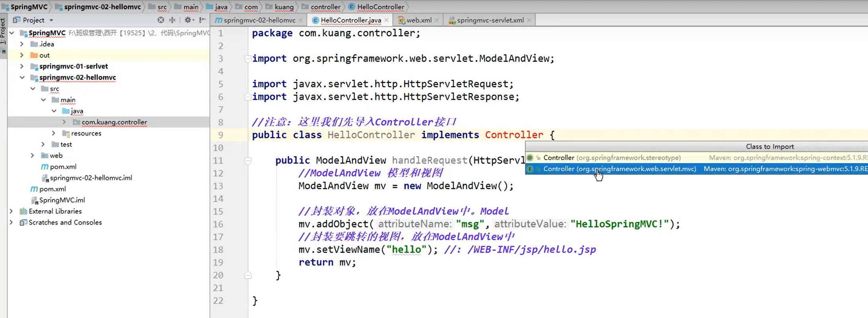The width and height of the screenshot is (868, 318).
Task: Close the springmvc-02-hellomvc editor tab
Action: pyautogui.click(x=301, y=20)
